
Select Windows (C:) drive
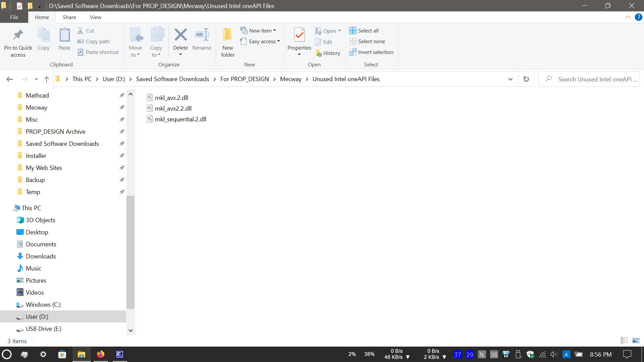pyautogui.click(x=43, y=304)
